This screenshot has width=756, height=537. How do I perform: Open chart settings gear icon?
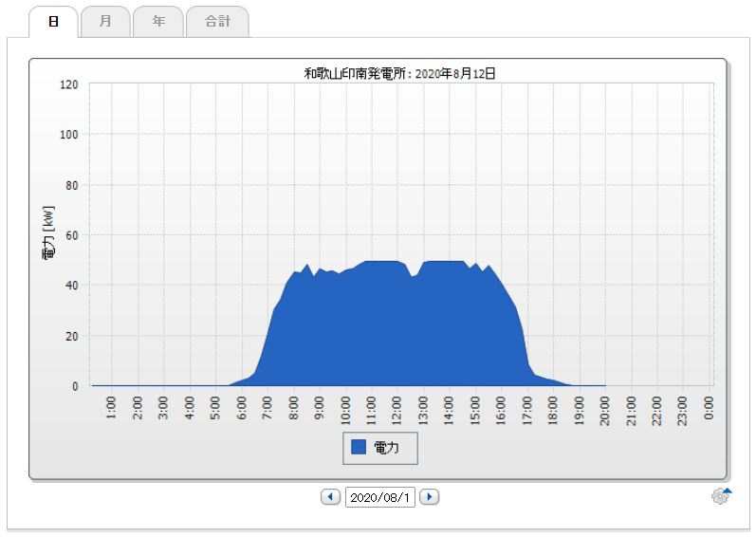point(721,495)
